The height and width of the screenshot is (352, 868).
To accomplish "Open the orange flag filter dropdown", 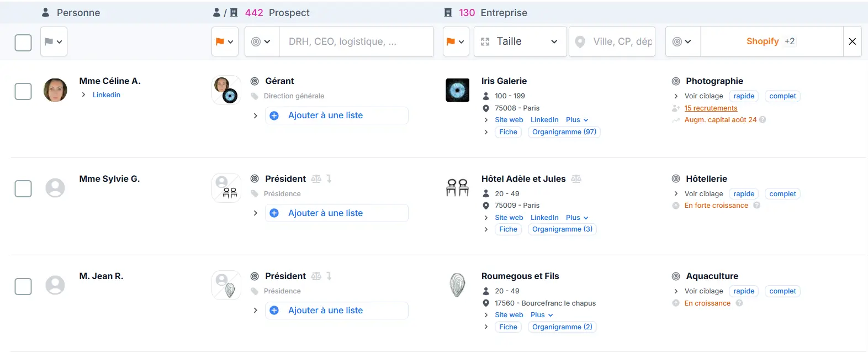I will 225,41.
